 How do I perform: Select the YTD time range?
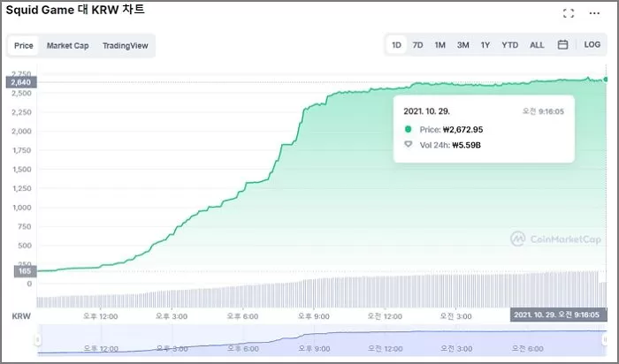click(x=509, y=44)
